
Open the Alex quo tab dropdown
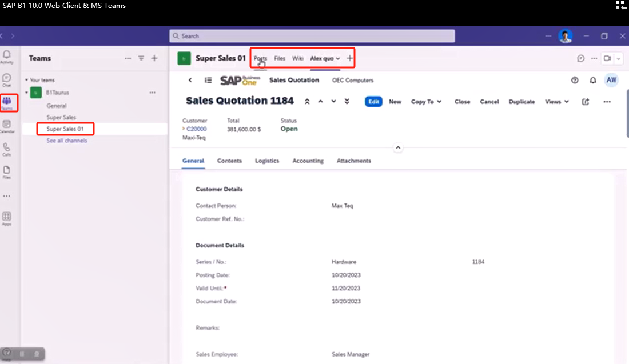tap(338, 58)
